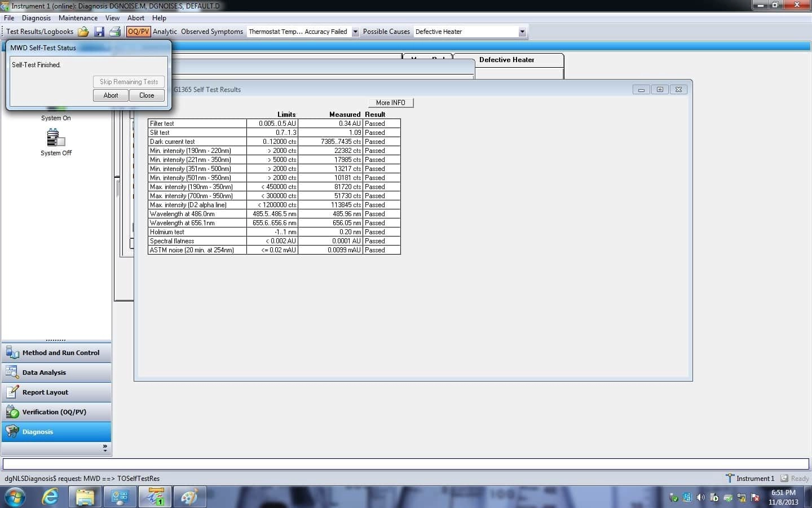Switch to the Data Analysis view

point(56,373)
